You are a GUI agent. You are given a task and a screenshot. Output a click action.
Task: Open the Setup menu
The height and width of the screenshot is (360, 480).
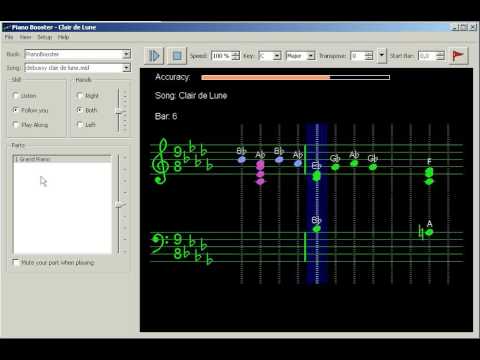click(45, 37)
